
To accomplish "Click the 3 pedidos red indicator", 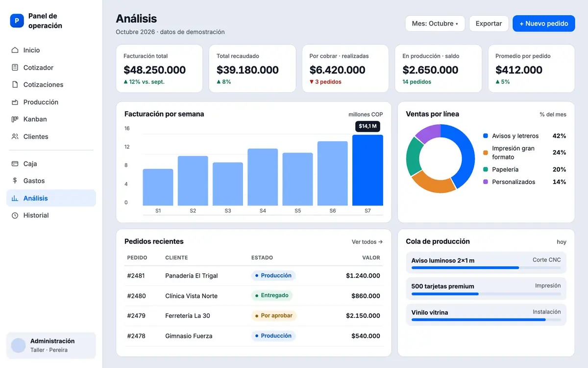I will coord(325,82).
